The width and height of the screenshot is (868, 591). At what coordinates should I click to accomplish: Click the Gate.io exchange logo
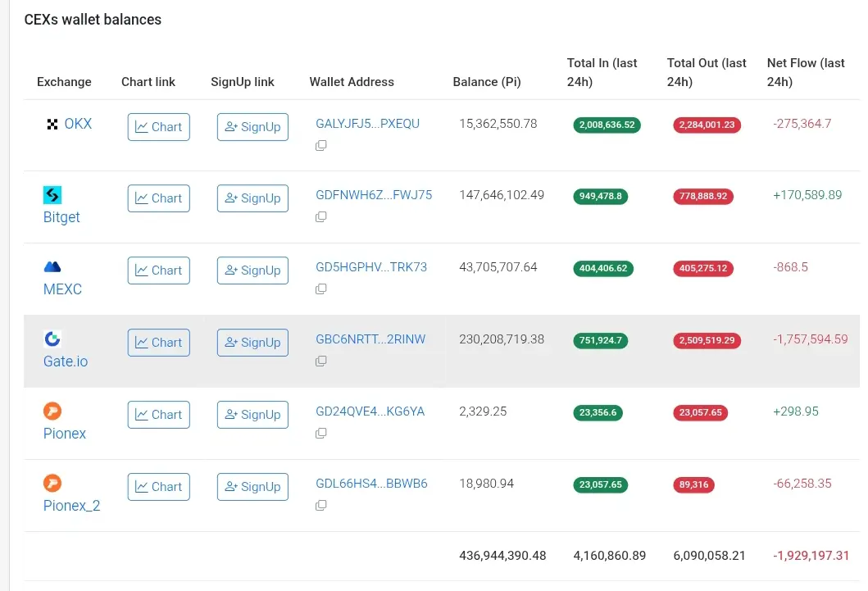52,339
